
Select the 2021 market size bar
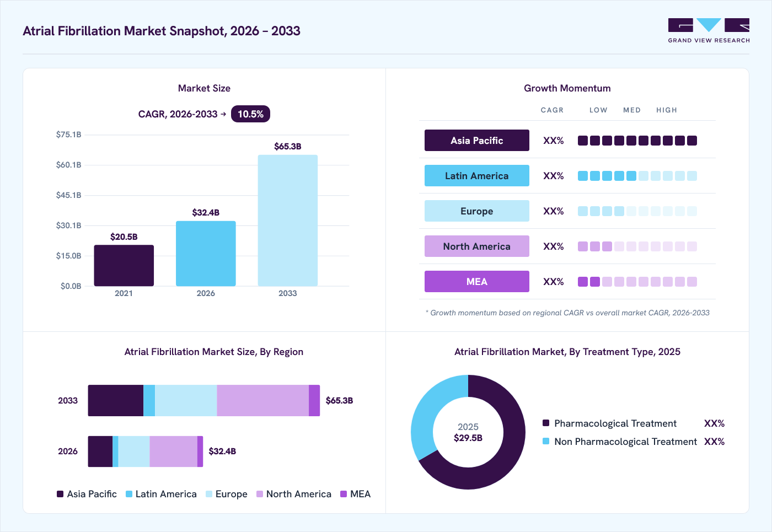pos(124,265)
